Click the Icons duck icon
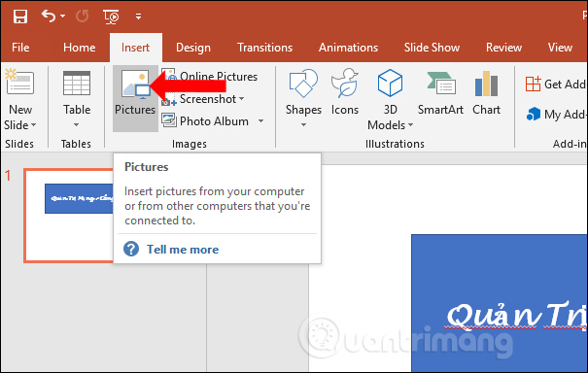 [345, 83]
